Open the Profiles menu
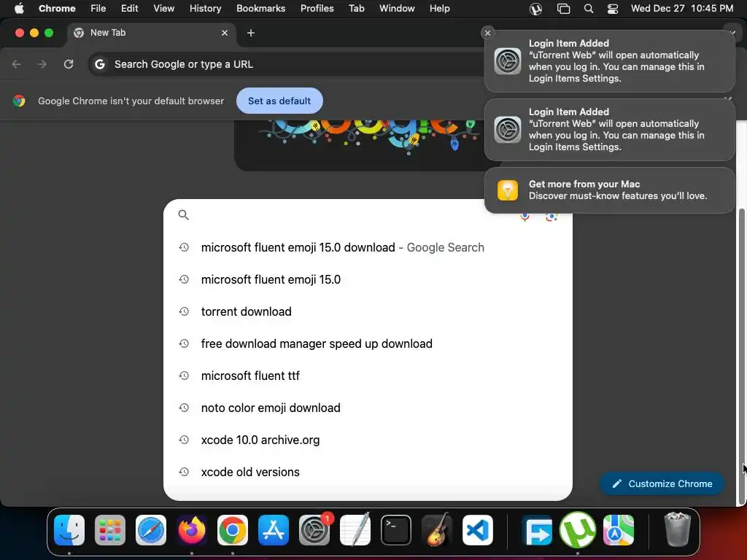Viewport: 747px width, 560px height. (317, 9)
